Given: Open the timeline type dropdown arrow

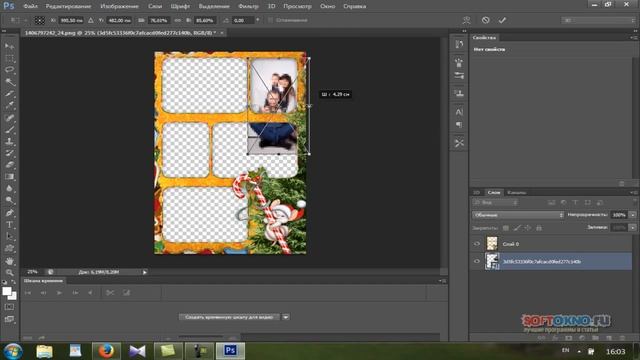Looking at the screenshot, I should [x=286, y=317].
